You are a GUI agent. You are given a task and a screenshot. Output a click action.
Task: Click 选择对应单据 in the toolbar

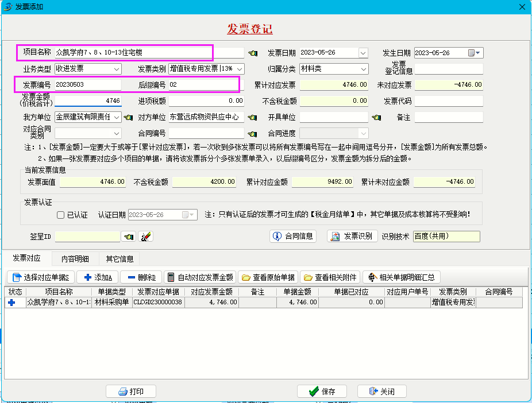40,277
